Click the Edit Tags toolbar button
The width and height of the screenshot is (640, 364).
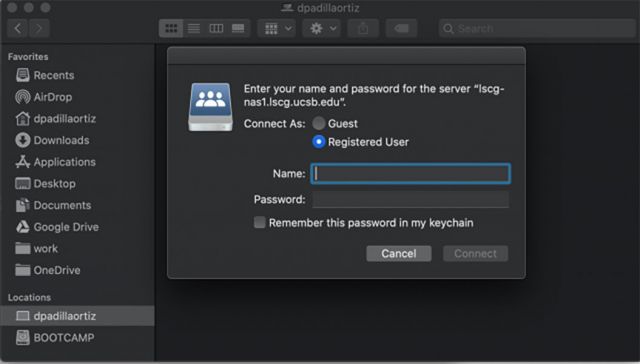401,29
